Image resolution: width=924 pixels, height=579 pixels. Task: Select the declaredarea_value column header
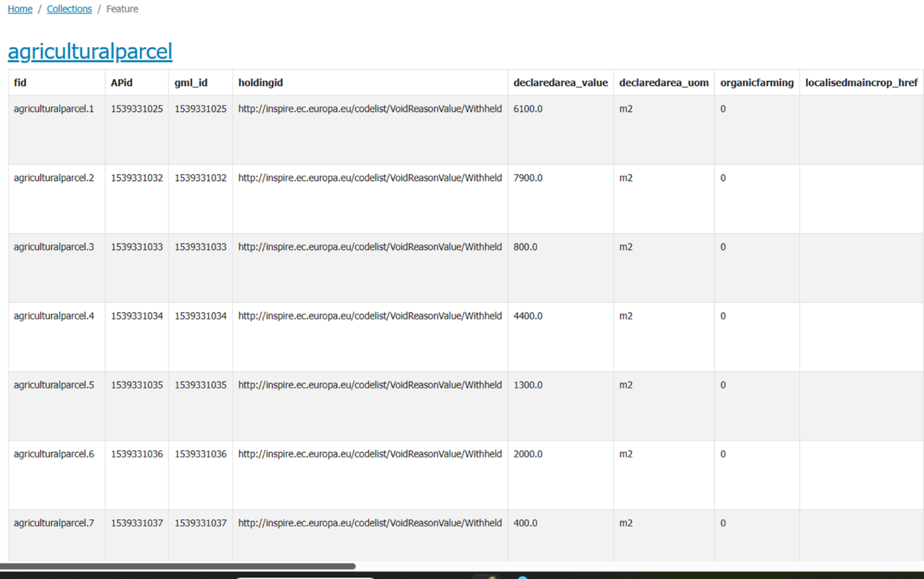[560, 83]
